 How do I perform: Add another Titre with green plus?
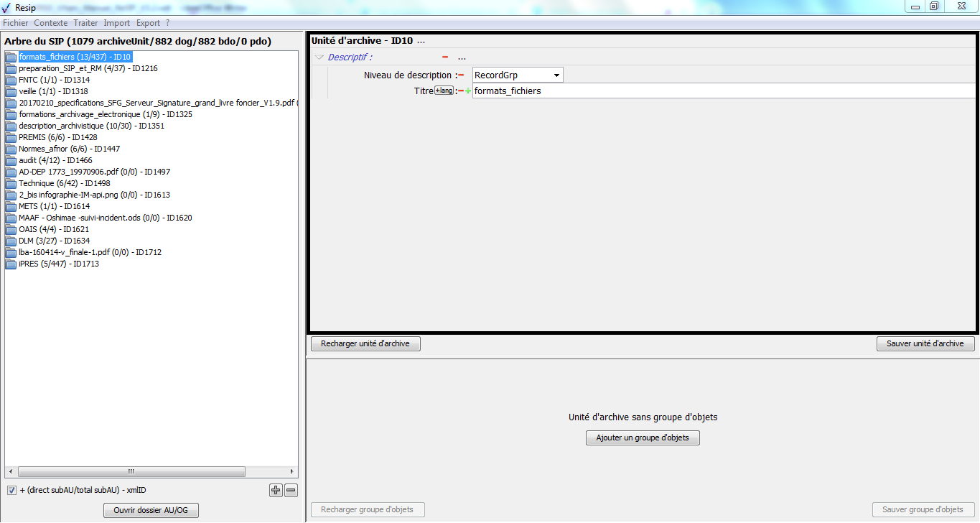coord(468,91)
